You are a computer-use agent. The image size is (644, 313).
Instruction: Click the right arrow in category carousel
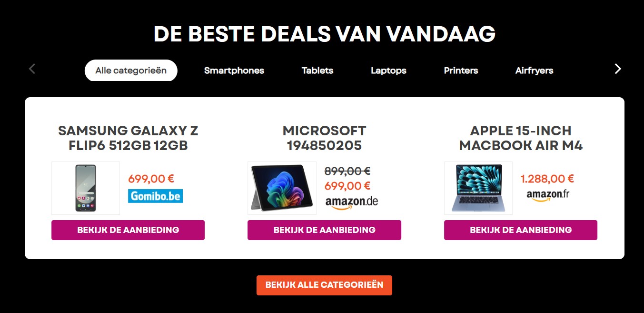[618, 69]
